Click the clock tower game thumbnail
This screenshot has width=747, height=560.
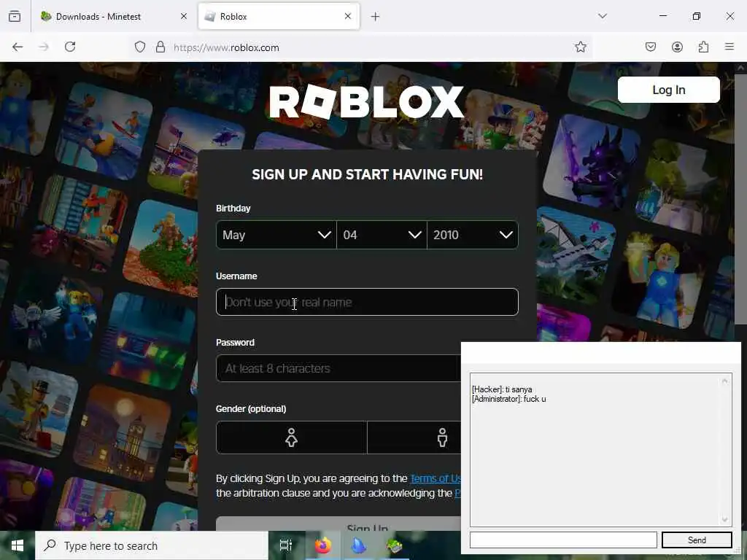point(123,432)
